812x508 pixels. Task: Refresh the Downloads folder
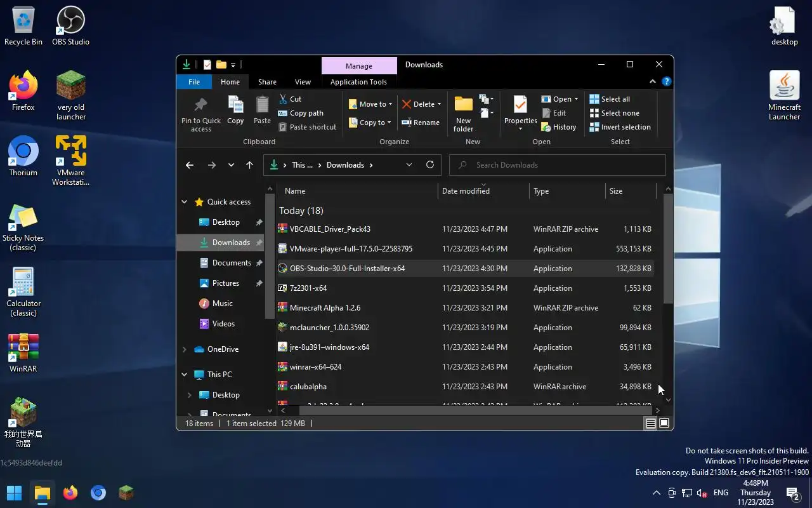[430, 164]
